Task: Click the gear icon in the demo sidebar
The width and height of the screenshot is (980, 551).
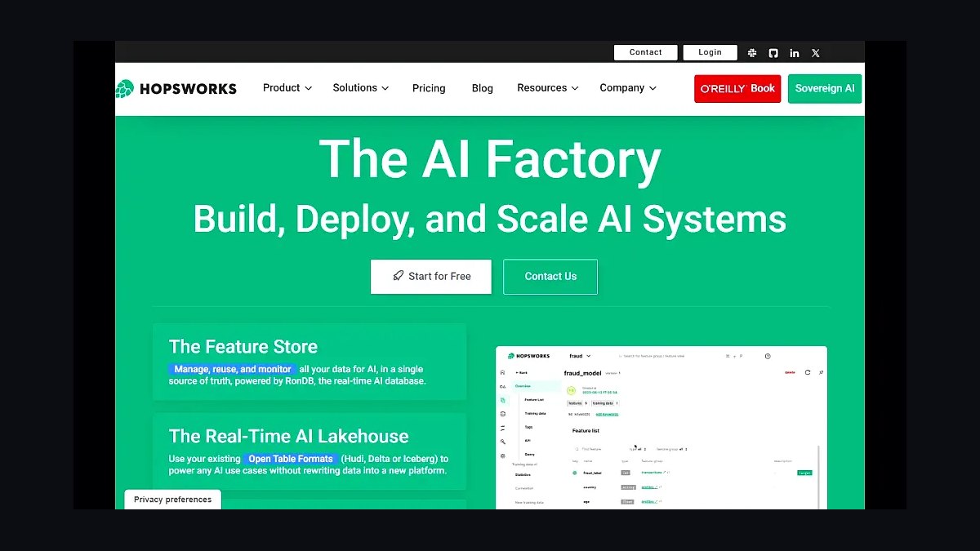Action: pos(503,455)
